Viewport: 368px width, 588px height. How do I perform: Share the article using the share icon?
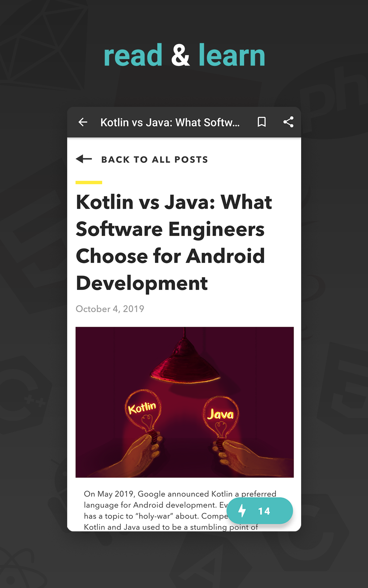pyautogui.click(x=288, y=122)
